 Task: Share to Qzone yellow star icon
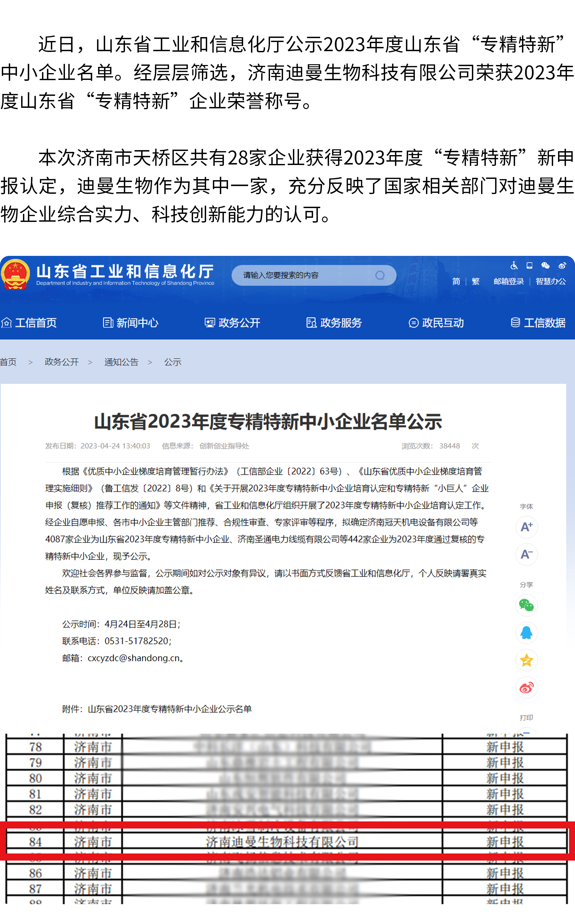tap(526, 660)
